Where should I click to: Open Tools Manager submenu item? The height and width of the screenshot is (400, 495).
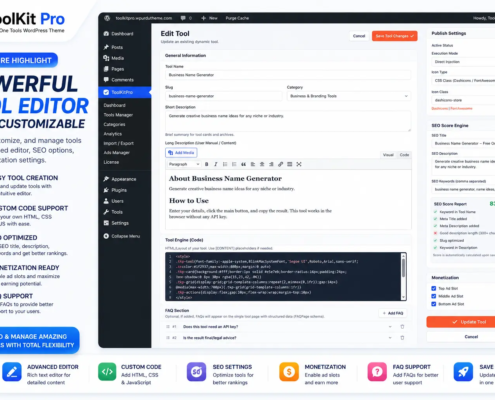[118, 115]
